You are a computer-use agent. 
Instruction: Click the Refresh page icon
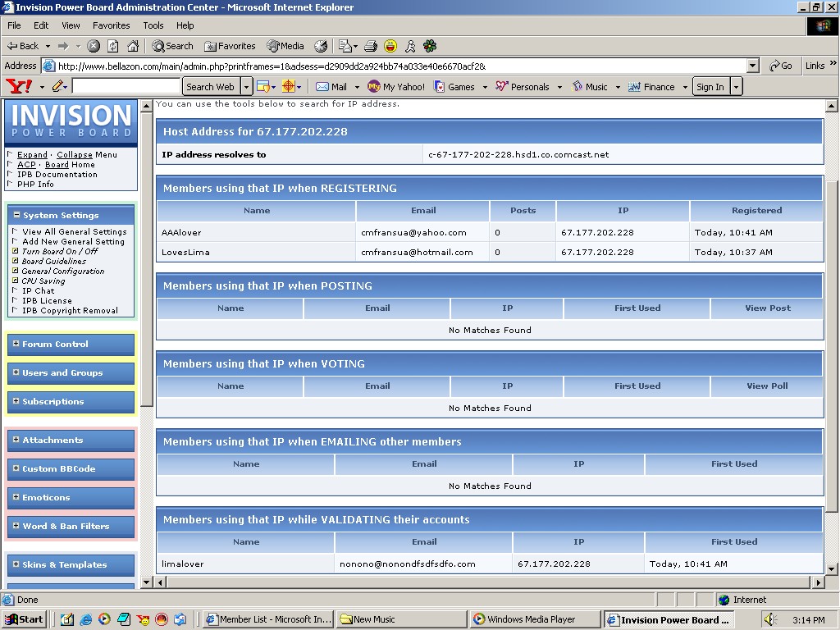pyautogui.click(x=113, y=46)
